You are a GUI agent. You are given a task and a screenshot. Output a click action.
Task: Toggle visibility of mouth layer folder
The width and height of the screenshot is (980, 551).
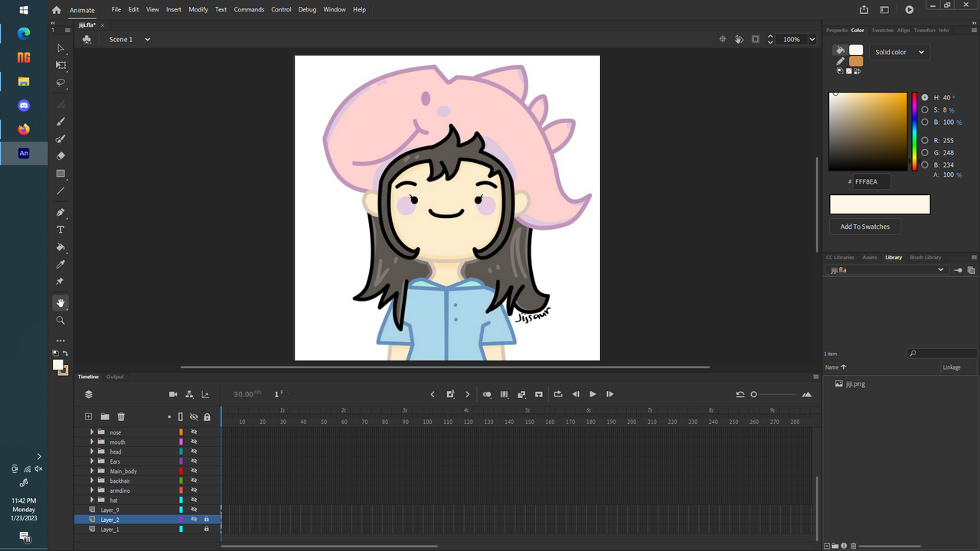pos(194,442)
